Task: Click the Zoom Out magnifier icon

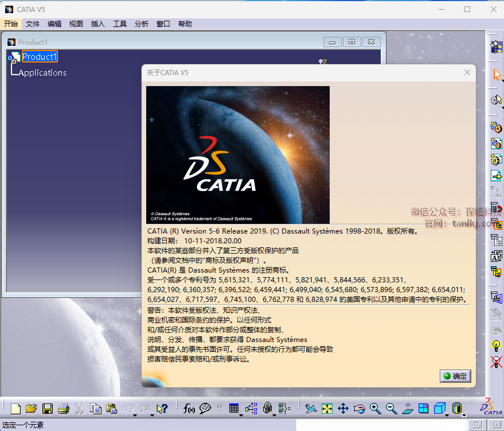Action: pos(391,409)
